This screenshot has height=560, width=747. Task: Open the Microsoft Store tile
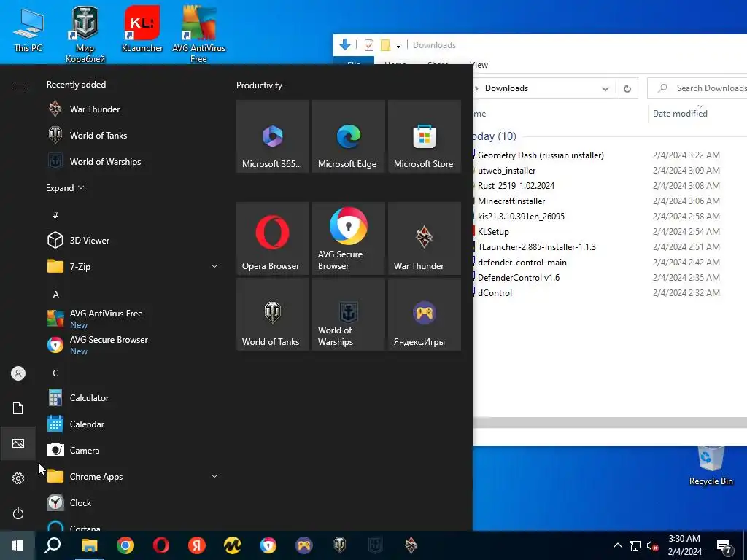pyautogui.click(x=425, y=136)
